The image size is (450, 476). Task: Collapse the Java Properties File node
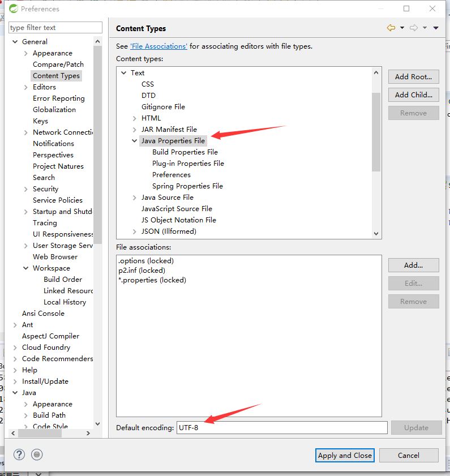coord(135,141)
